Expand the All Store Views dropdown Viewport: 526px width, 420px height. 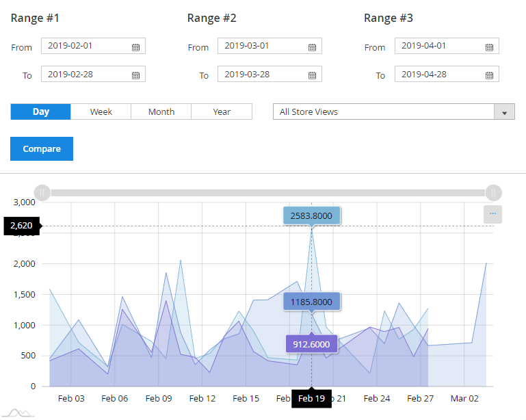[393, 111]
